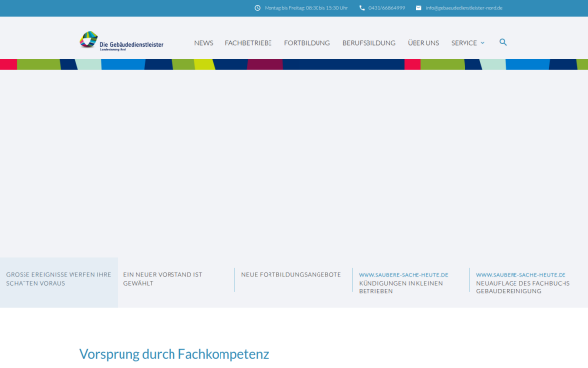Click the www.saubere-sache-heute.de label above Kündigungen
The image size is (588, 368).
tap(403, 275)
